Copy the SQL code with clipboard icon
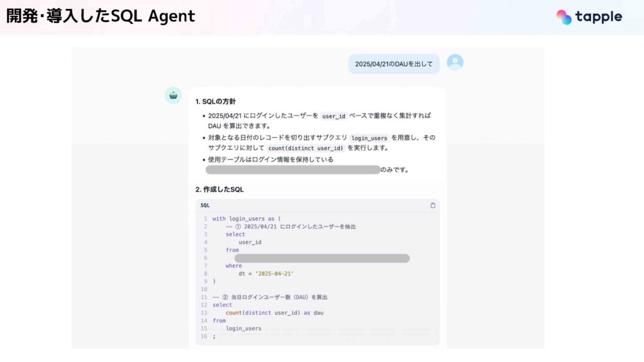Viewport: 644px width, 362px height. tap(433, 206)
